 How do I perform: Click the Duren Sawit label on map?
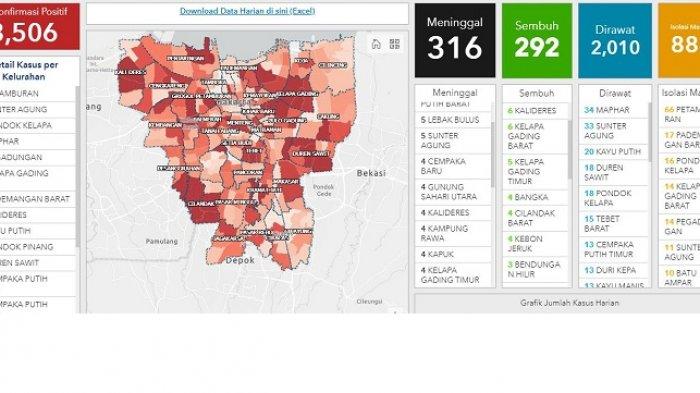(x=311, y=154)
